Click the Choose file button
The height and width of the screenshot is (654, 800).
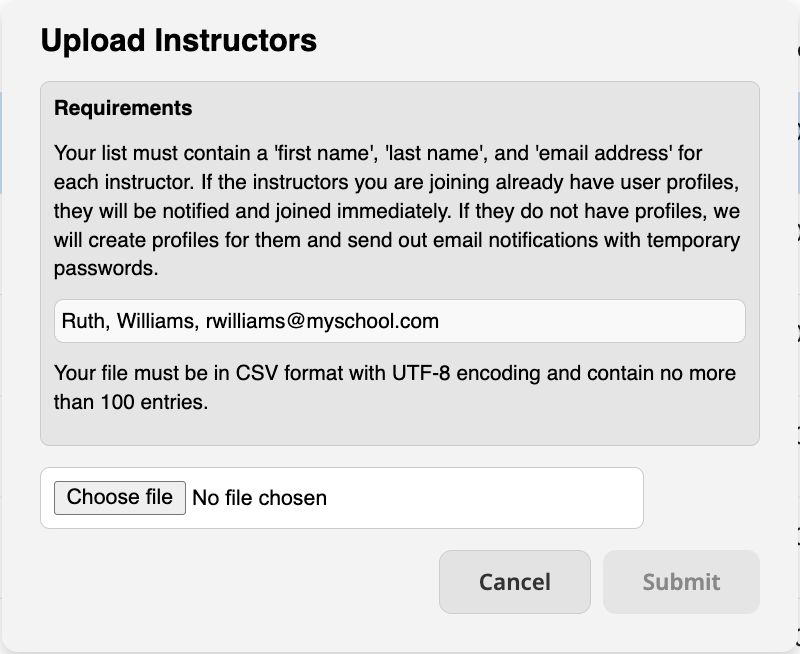pos(120,497)
